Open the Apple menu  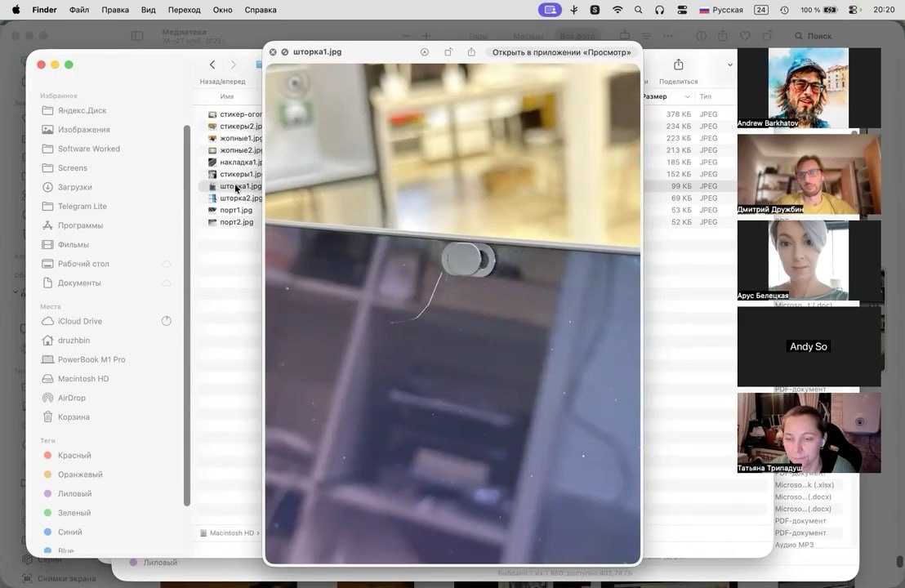(x=16, y=10)
